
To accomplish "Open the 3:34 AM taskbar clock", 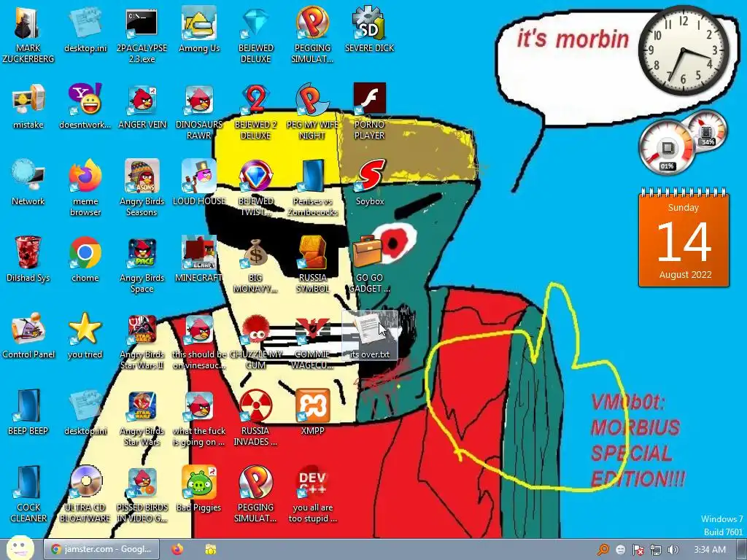I will pos(710,550).
